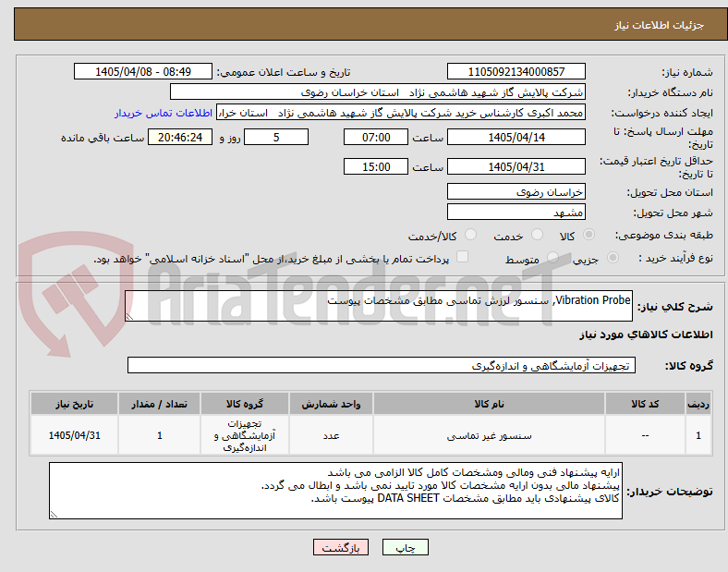Click the اطلاعات کالاهای مورد نیاز heading

pyautogui.click(x=646, y=335)
